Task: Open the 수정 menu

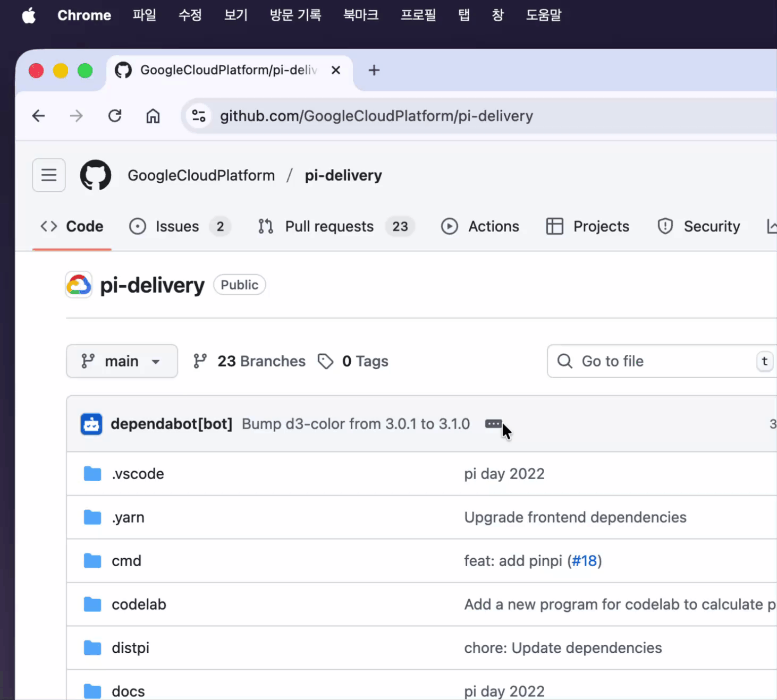Action: click(x=190, y=15)
